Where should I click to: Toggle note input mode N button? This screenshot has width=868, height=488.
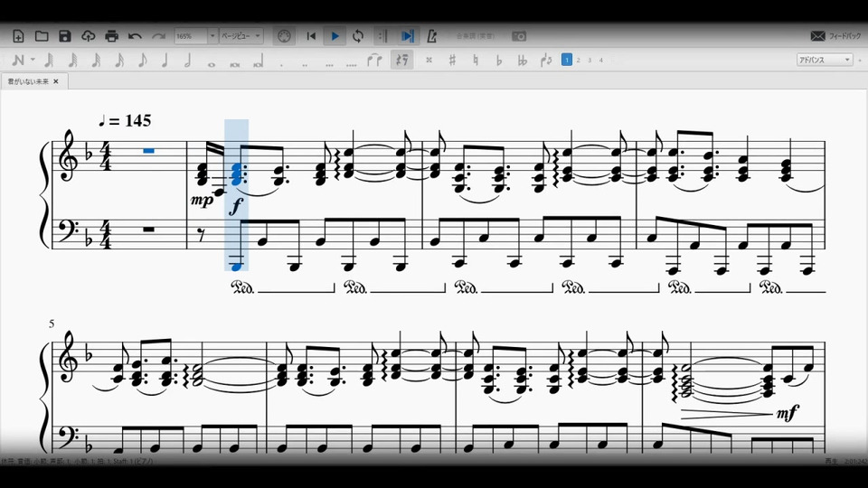[18, 61]
